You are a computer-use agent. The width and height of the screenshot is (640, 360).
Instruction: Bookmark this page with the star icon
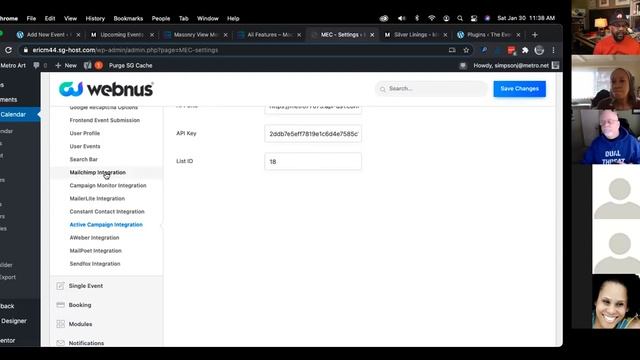click(466, 50)
